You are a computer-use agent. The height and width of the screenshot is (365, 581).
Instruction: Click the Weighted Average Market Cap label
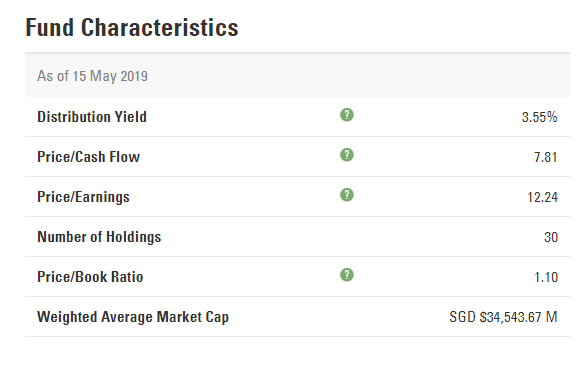click(133, 317)
